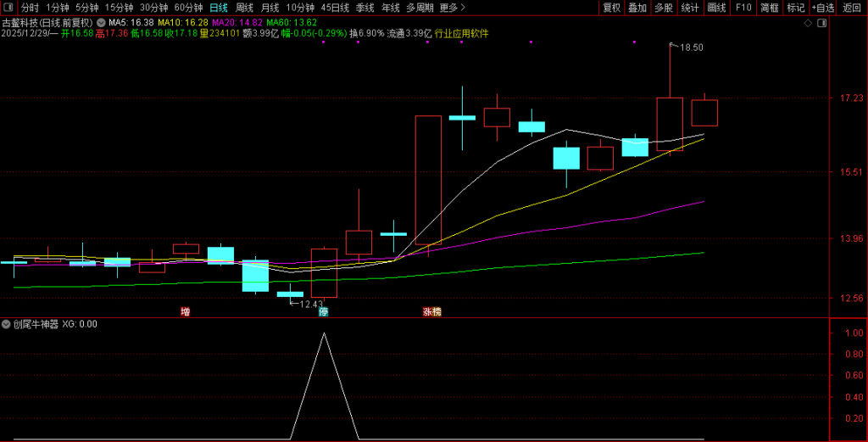The width and height of the screenshot is (868, 442).
Task: Select the 60分钟 period tab
Action: click(x=188, y=8)
